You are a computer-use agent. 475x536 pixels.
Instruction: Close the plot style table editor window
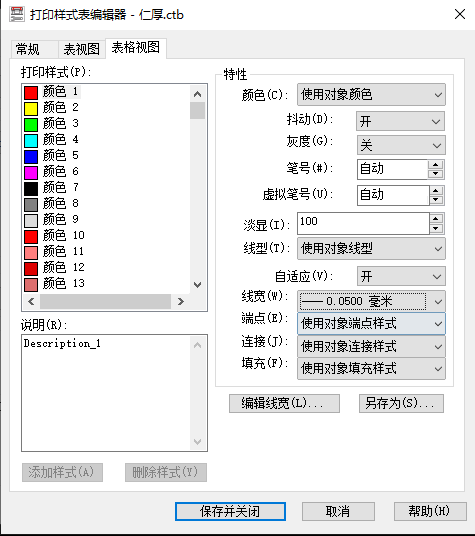tap(460, 14)
